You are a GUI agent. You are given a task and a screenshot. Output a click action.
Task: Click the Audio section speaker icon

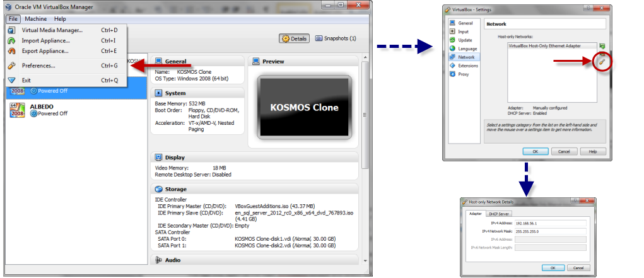click(x=158, y=260)
